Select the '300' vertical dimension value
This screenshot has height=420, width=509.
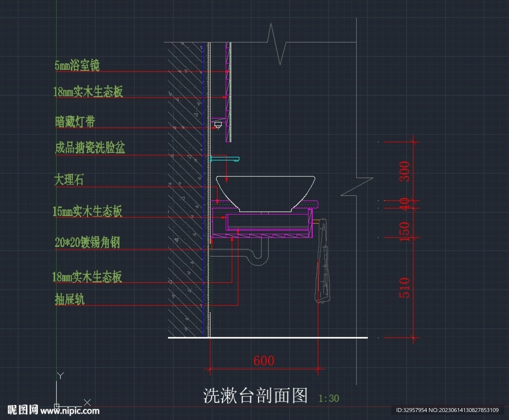[405, 171]
